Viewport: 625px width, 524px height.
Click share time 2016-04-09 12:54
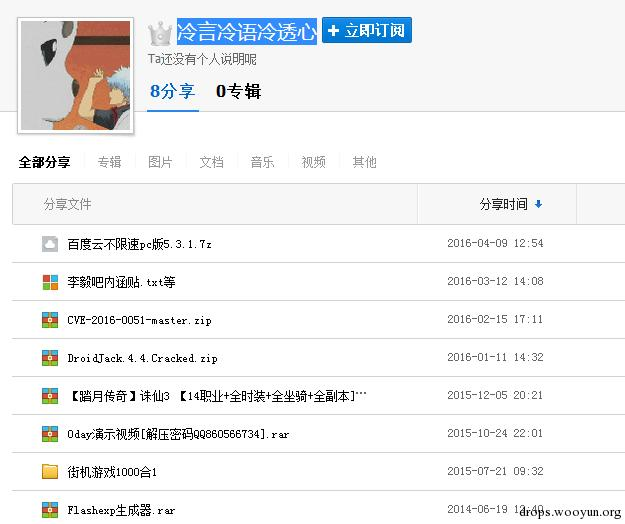(495, 243)
